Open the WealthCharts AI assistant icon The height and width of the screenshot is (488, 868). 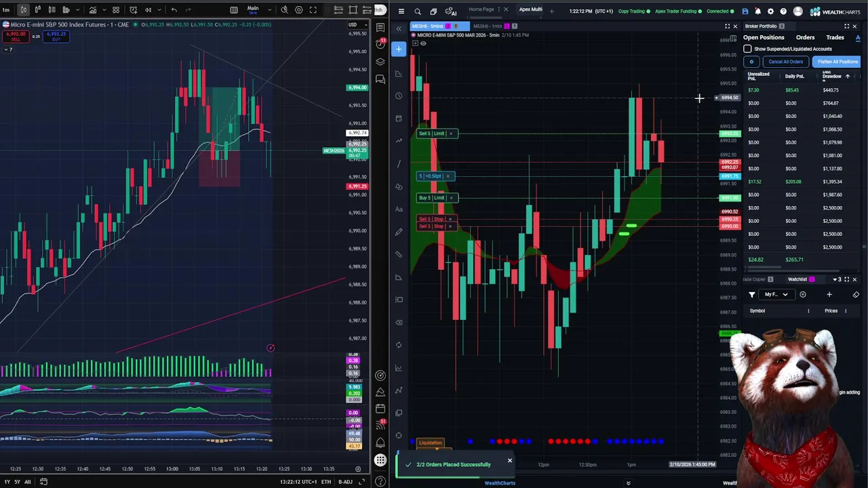click(x=450, y=12)
